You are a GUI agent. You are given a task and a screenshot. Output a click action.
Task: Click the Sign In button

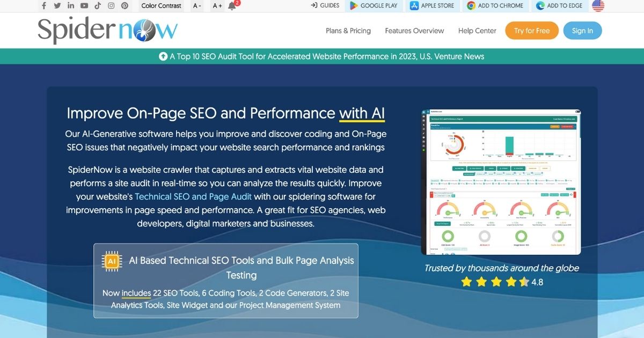pyautogui.click(x=582, y=31)
